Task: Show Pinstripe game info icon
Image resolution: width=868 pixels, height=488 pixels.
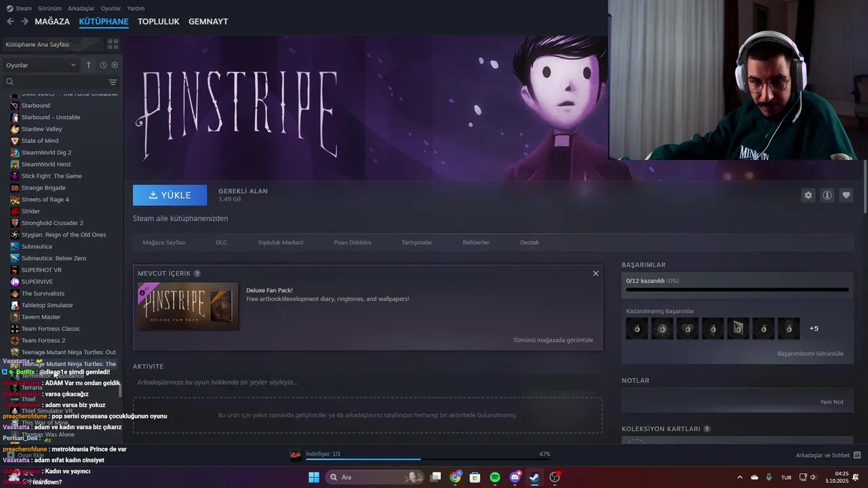Action: 827,195
